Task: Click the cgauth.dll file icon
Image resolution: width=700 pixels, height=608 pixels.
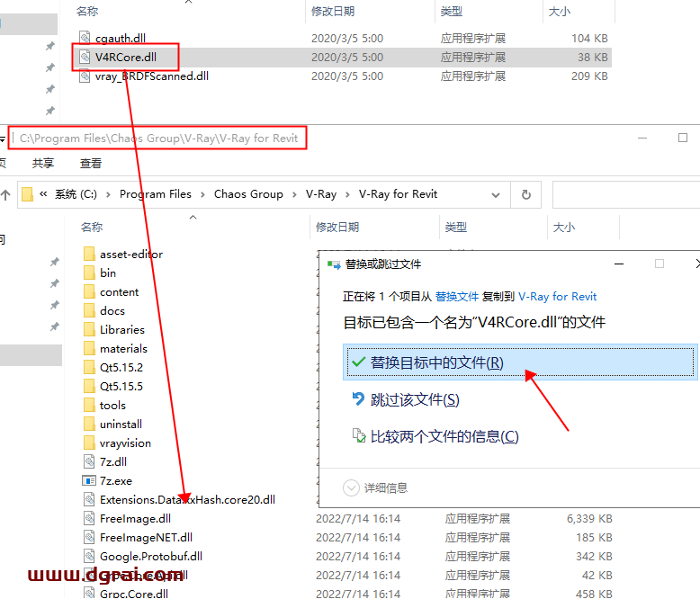Action: tap(85, 38)
